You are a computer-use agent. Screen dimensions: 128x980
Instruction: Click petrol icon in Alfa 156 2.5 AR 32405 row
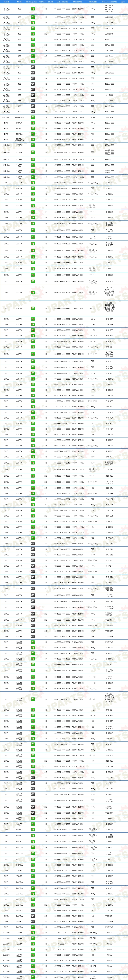(33, 51)
